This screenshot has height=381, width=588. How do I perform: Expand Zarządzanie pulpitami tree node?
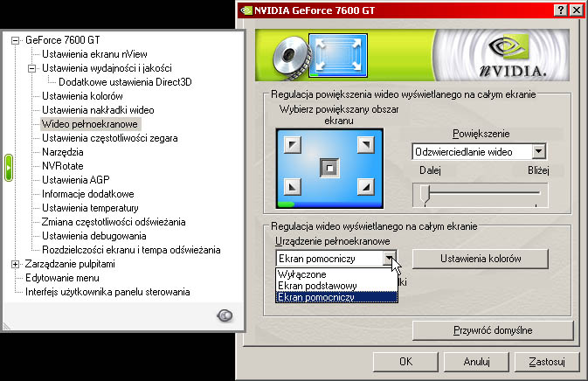15,265
